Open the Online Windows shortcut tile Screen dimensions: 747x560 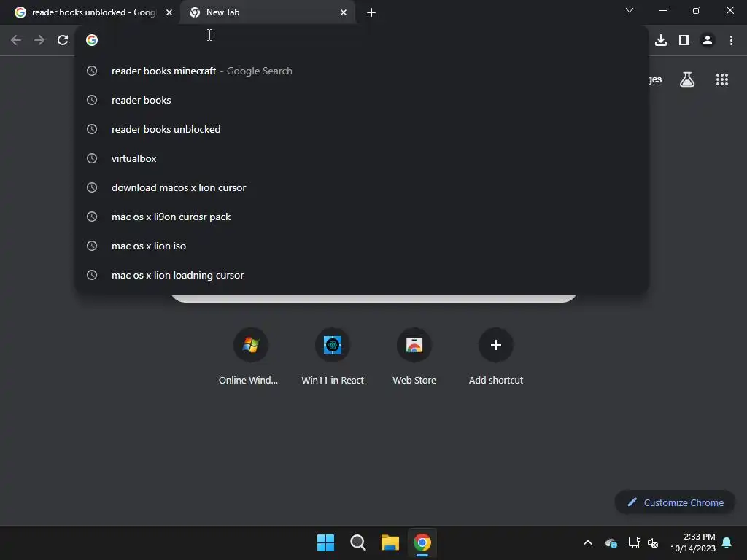point(251,356)
